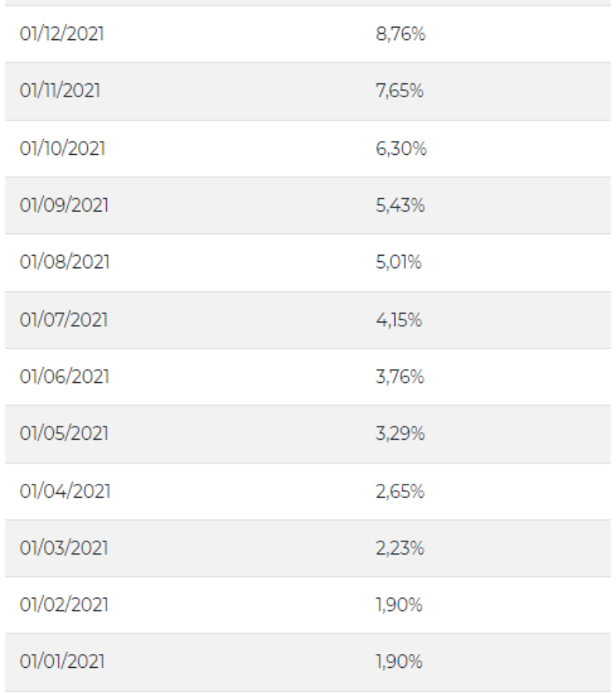The width and height of the screenshot is (616, 694).
Task: Click the 01/10/2021 date cell
Action: [62, 149]
